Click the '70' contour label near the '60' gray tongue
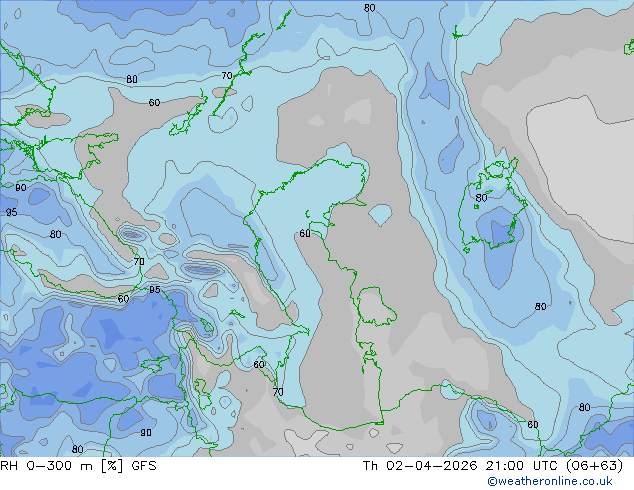Screen dimensions: 634x490 click(227, 76)
